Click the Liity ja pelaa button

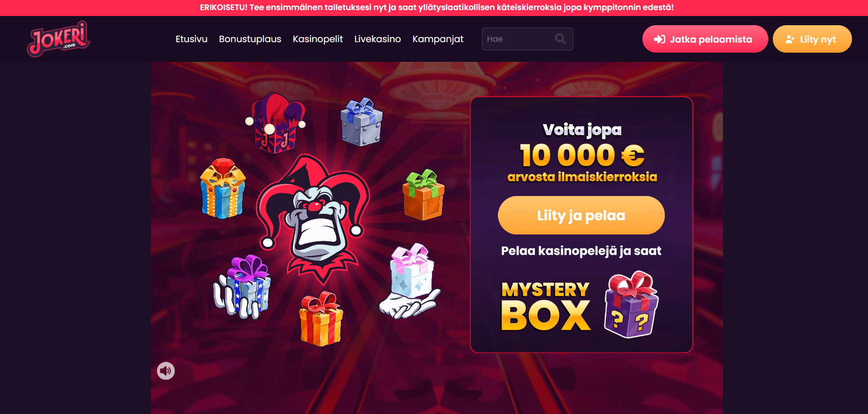pos(581,215)
